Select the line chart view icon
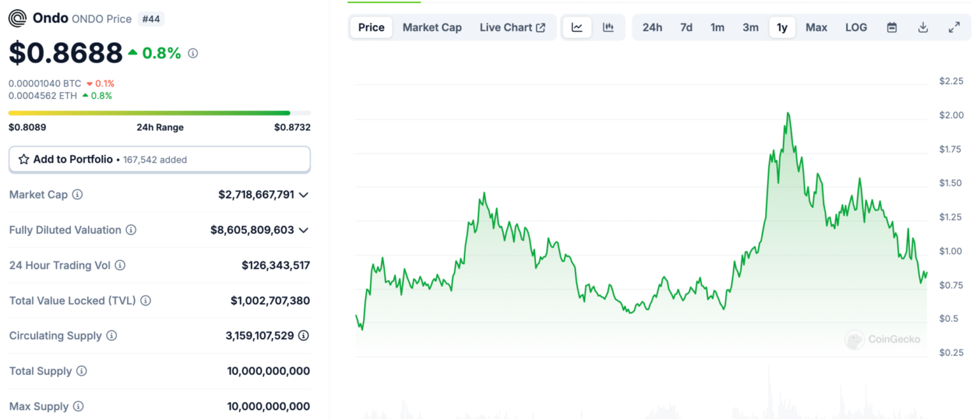This screenshot has width=980, height=419. point(577,27)
